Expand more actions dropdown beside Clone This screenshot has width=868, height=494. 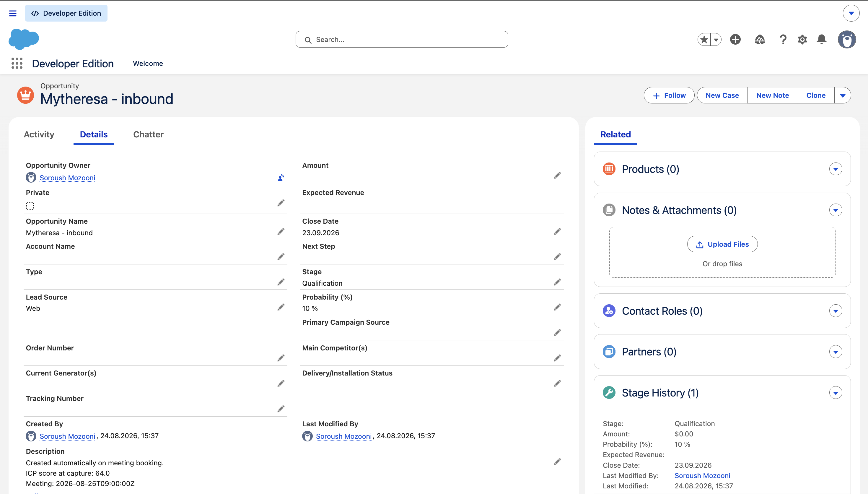[x=843, y=95]
